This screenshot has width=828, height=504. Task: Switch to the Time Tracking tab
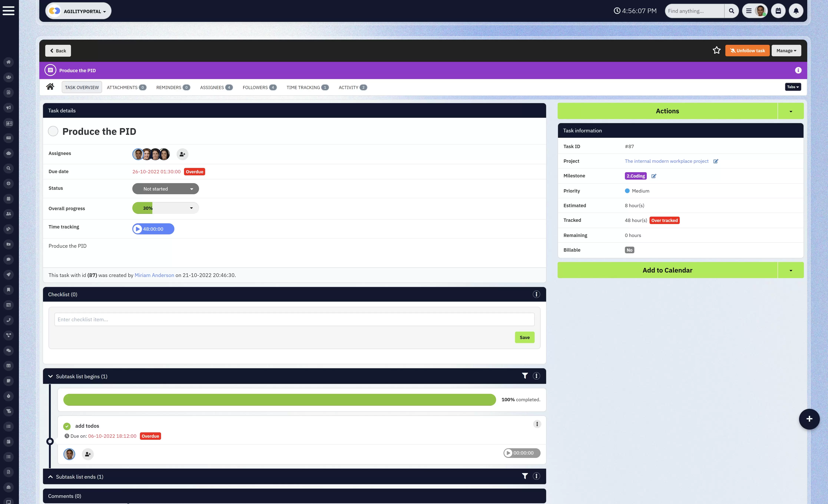(x=307, y=87)
